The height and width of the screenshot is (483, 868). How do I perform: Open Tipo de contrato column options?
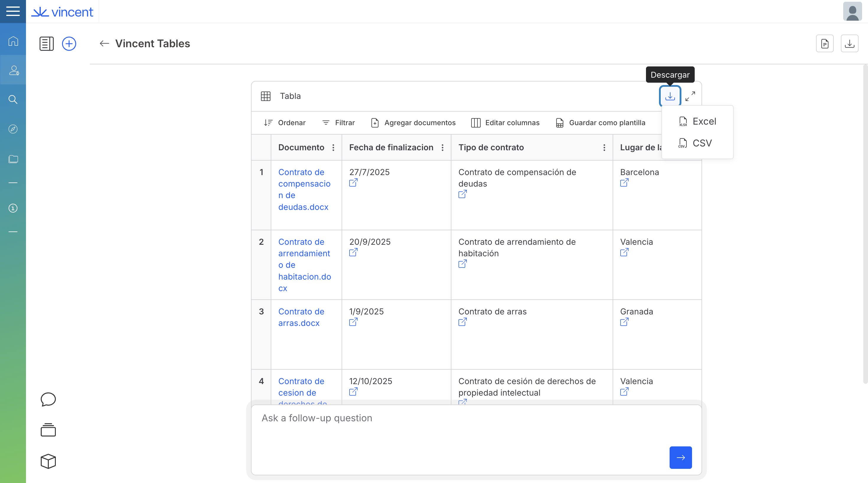604,148
